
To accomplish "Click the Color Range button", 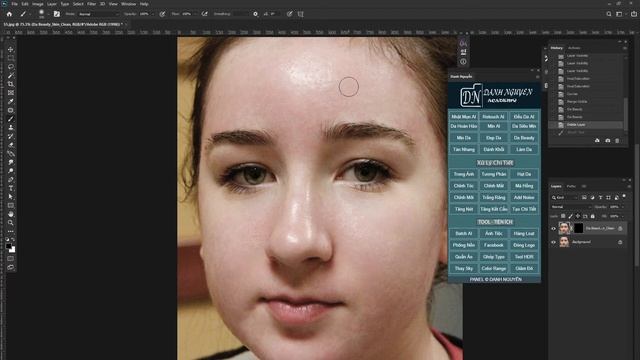I will coord(493,269).
